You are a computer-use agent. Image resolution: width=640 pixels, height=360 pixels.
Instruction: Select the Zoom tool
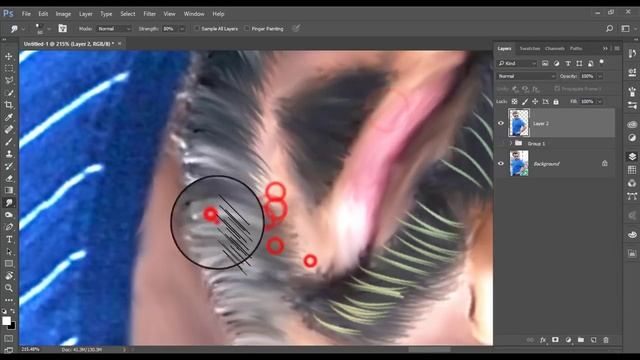coord(9,288)
